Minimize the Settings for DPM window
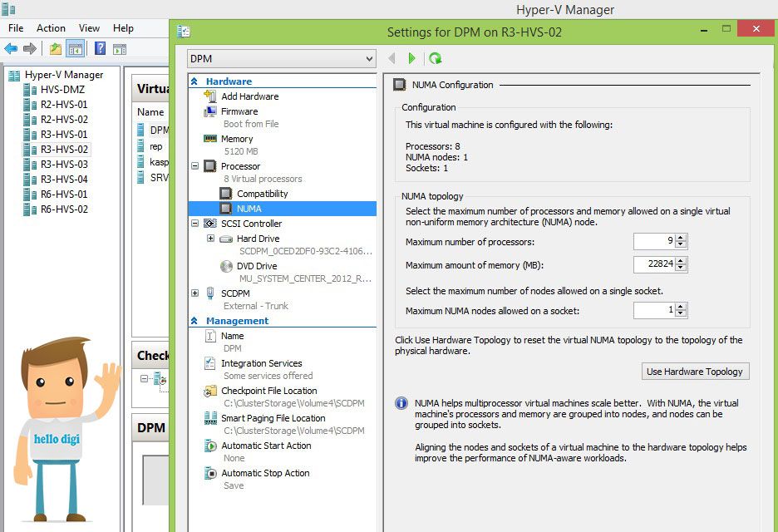The width and height of the screenshot is (778, 532). pos(703,30)
